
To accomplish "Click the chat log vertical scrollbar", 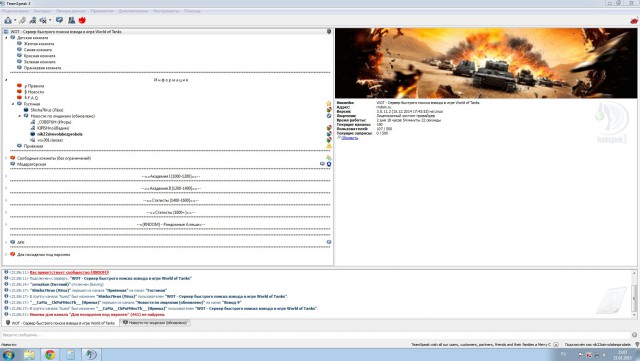I will (x=634, y=294).
